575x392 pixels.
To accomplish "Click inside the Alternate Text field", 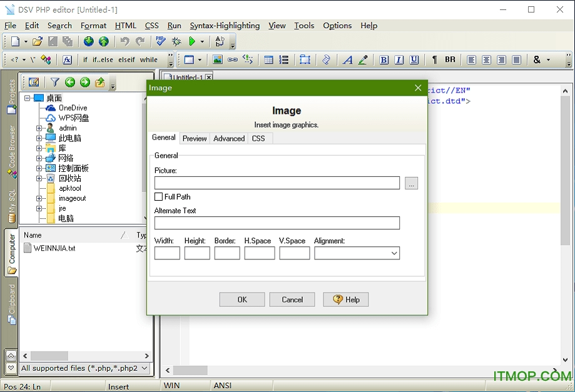I will (276, 223).
